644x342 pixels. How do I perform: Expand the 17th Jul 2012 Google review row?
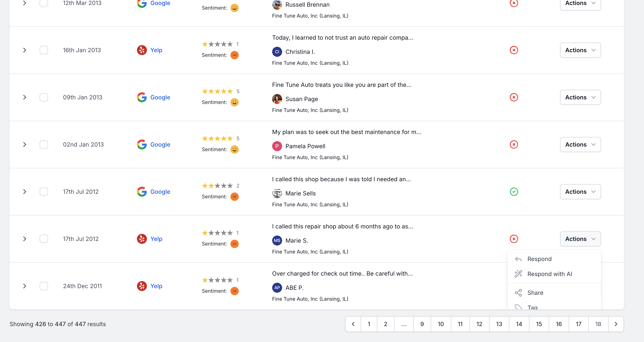(24, 192)
